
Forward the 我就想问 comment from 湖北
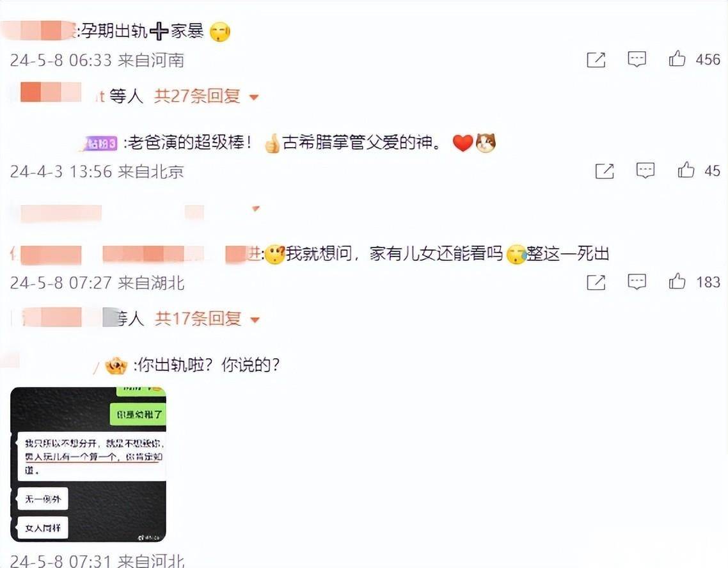click(x=596, y=282)
